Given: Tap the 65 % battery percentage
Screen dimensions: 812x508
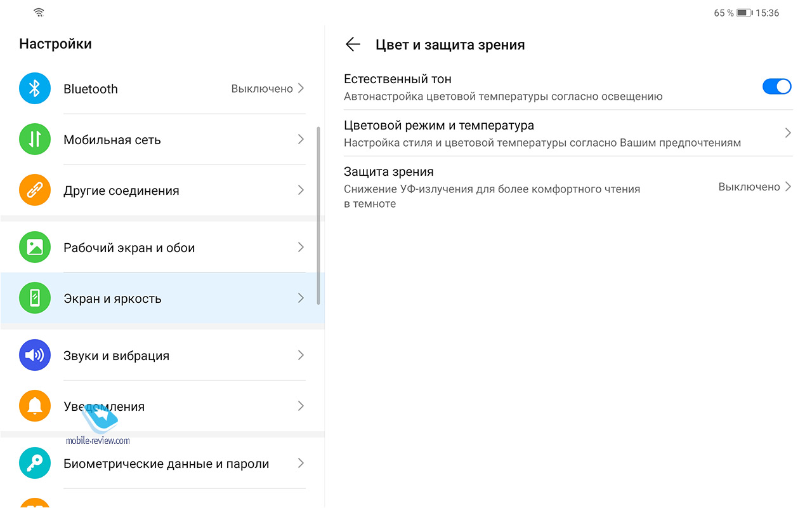Looking at the screenshot, I should point(724,13).
